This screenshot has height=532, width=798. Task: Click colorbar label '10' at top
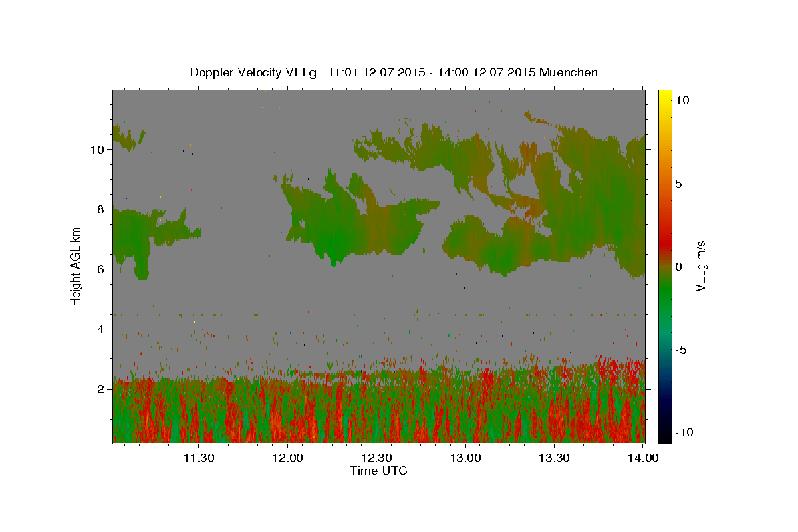(682, 100)
